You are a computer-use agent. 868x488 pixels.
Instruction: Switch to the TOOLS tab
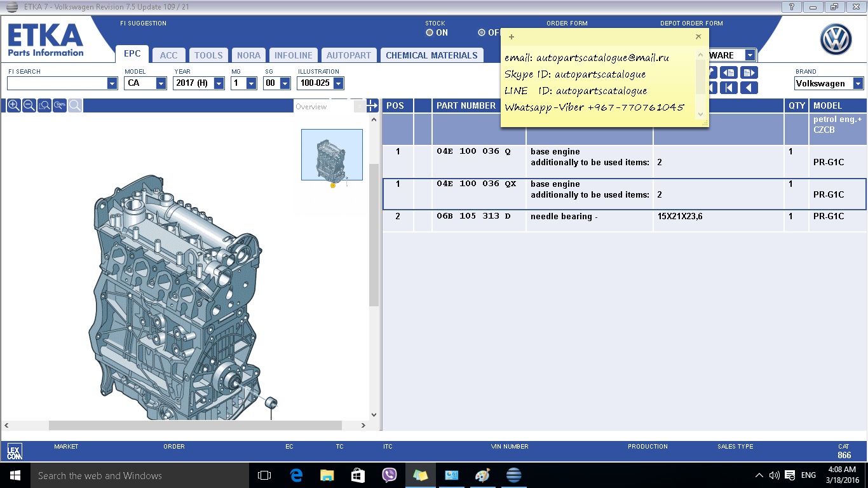[x=208, y=55]
